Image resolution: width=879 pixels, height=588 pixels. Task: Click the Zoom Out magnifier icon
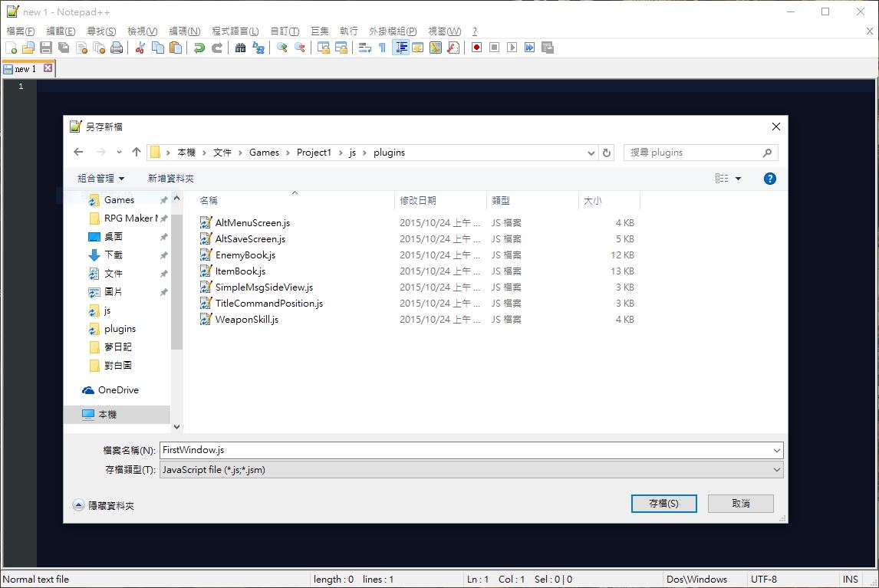click(300, 48)
